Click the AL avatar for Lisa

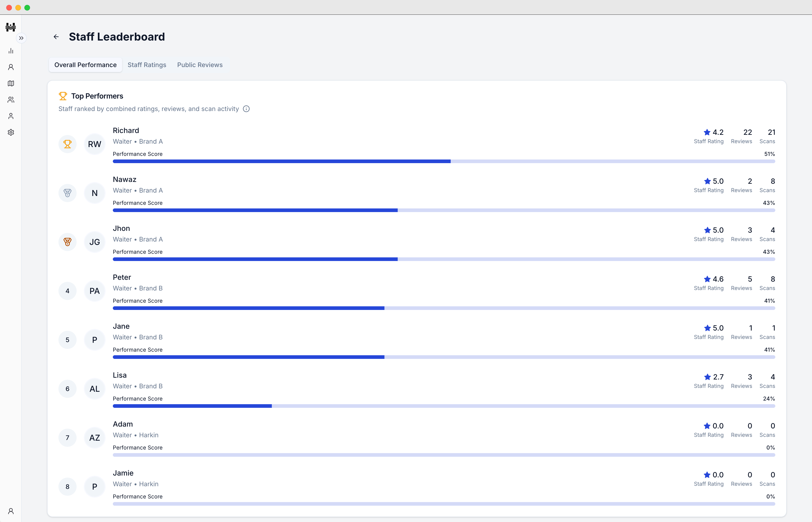point(94,389)
